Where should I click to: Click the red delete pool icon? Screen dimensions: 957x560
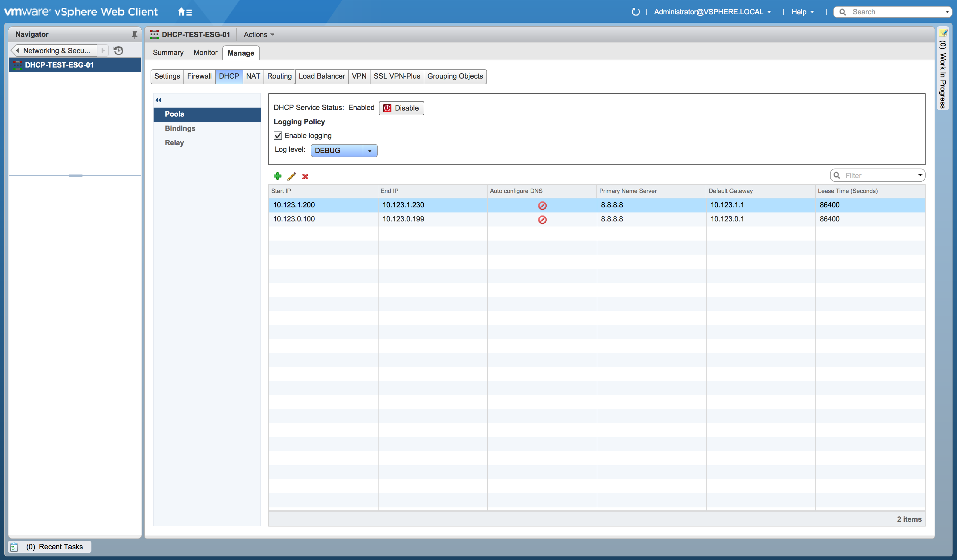(305, 176)
